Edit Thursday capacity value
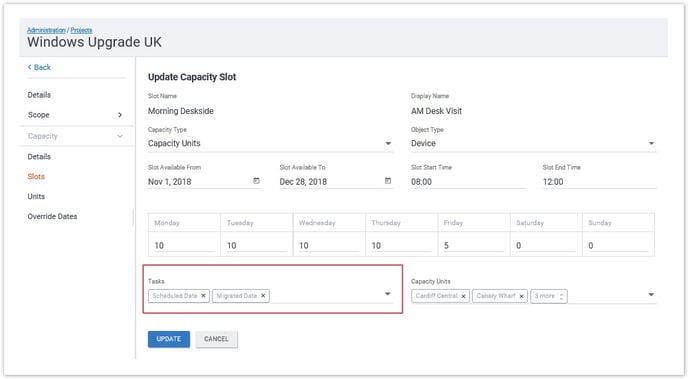Viewport: 688px width, 379px height. pos(401,246)
